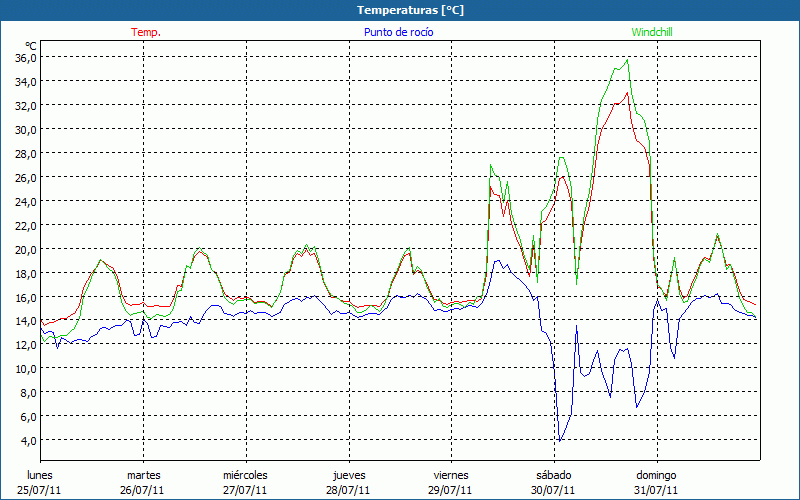Click the red Temp. legend label
Screen dimensions: 800x500
tap(146, 32)
